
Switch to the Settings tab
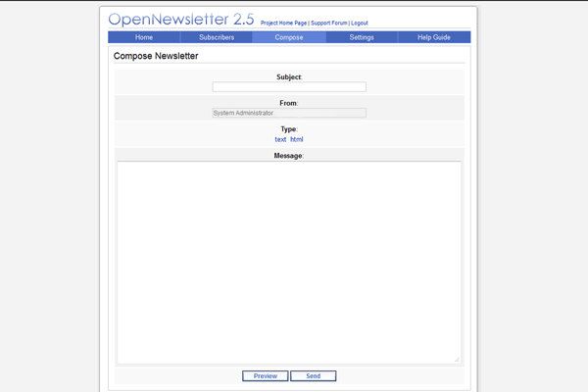tap(362, 37)
